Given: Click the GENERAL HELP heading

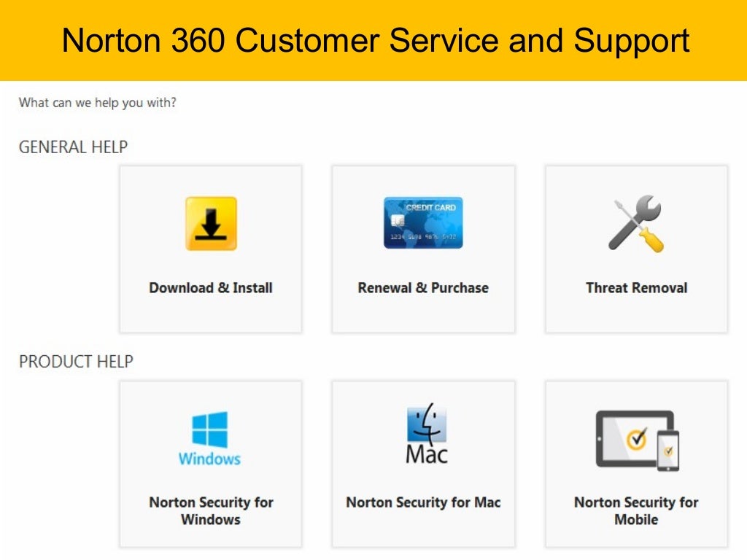Looking at the screenshot, I should pos(73,147).
